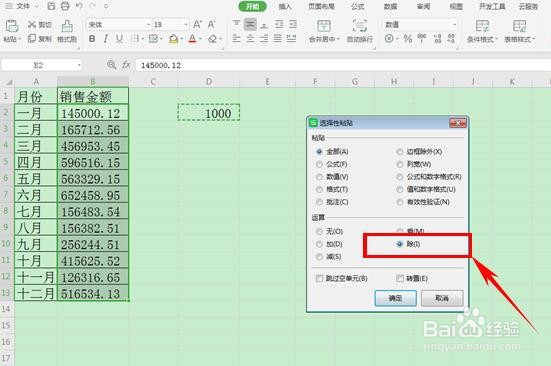The image size is (551, 366).
Task: Click the Auto Wrap (自动换行) icon
Action: [359, 26]
